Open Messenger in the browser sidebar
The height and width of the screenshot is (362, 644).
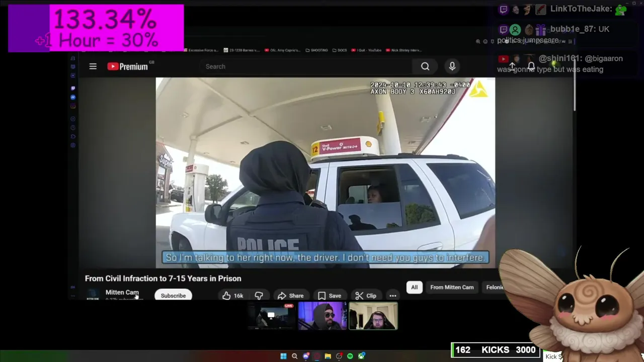pyautogui.click(x=73, y=97)
